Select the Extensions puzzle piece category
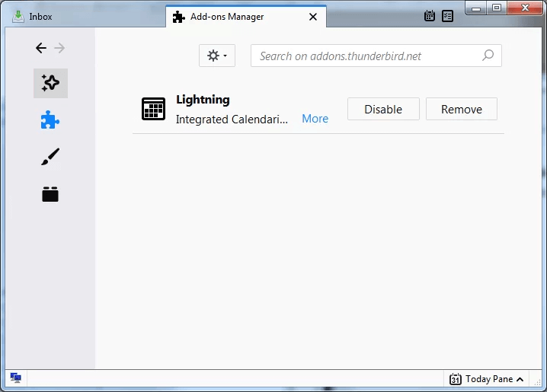 (x=50, y=120)
